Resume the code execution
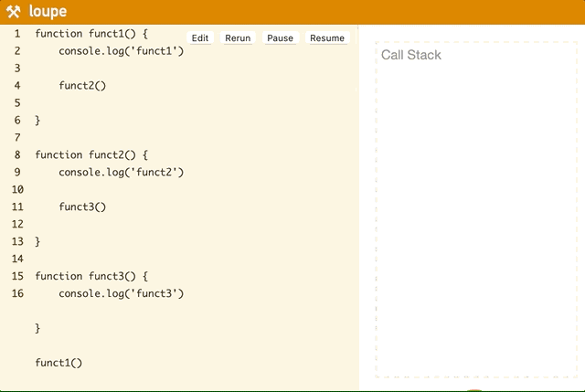The width and height of the screenshot is (585, 392). (x=327, y=38)
